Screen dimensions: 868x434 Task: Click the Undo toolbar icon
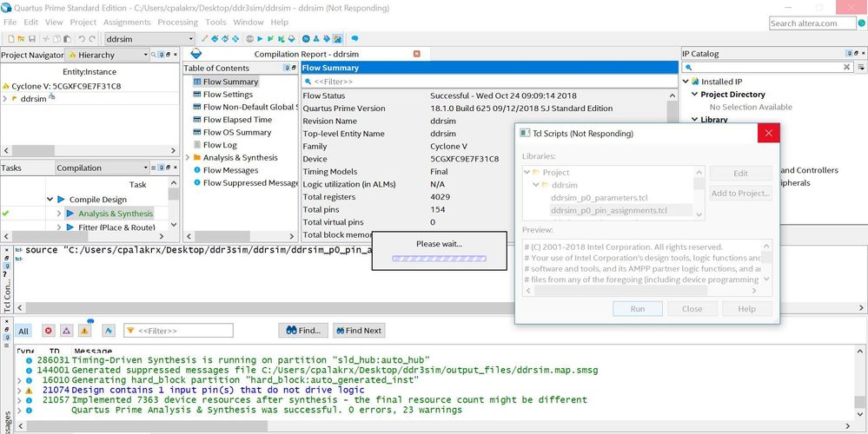(x=82, y=39)
